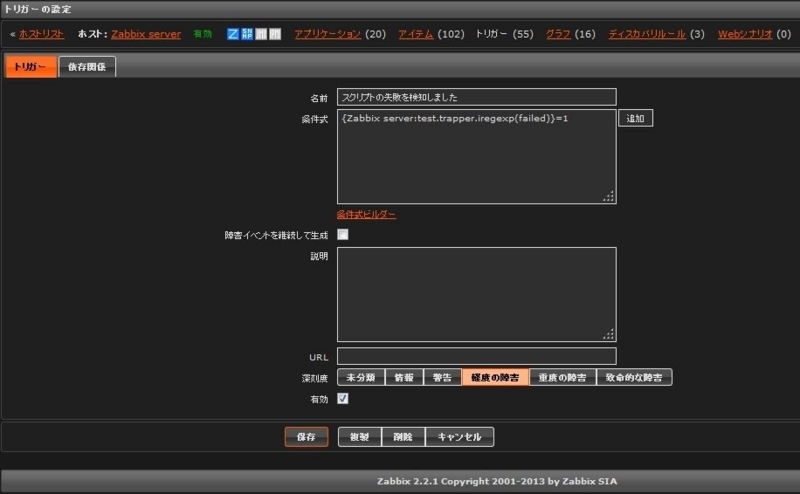Toggle the 有効 enabled checkbox
This screenshot has height=494, width=800.
[343, 399]
